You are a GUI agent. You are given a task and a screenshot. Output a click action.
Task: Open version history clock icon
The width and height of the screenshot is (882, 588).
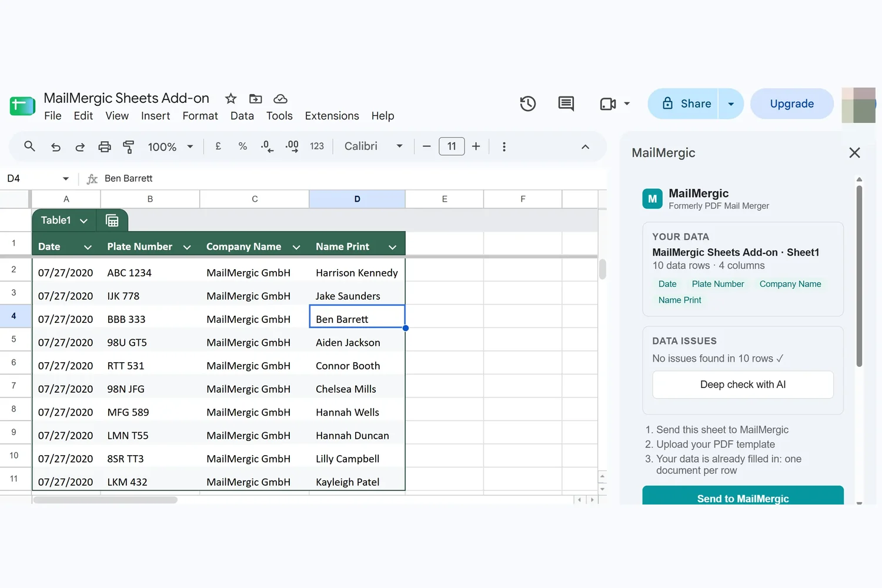coord(527,104)
